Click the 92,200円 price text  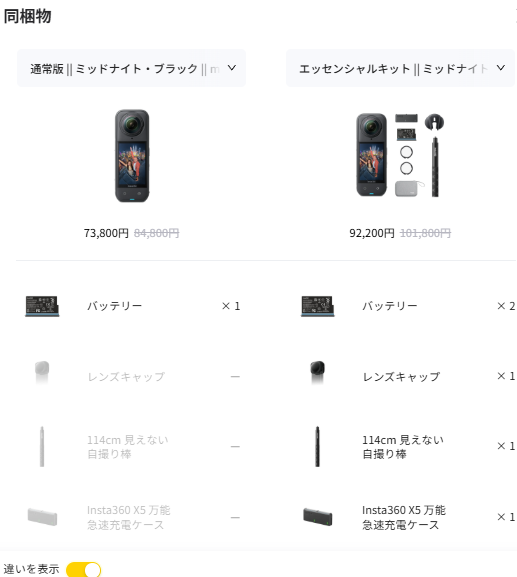372,233
